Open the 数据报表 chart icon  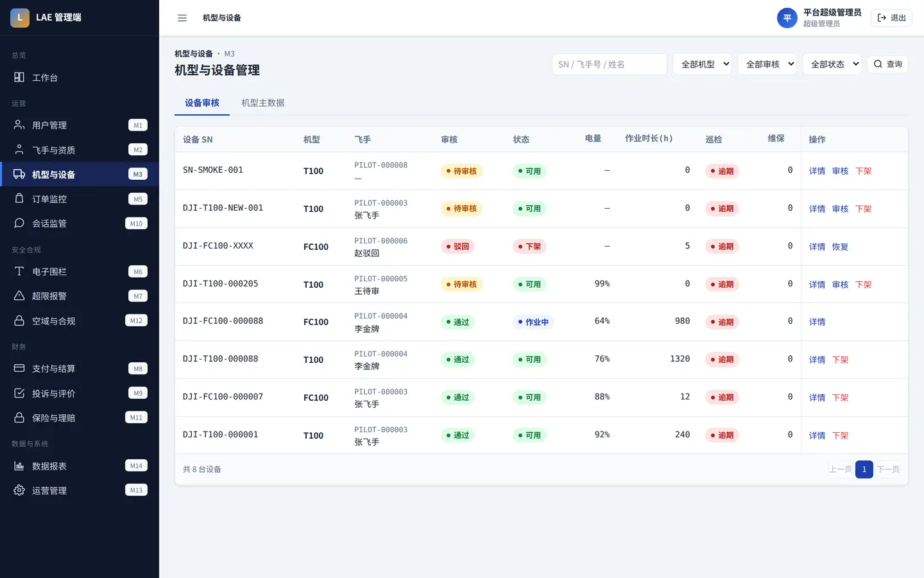(x=19, y=466)
